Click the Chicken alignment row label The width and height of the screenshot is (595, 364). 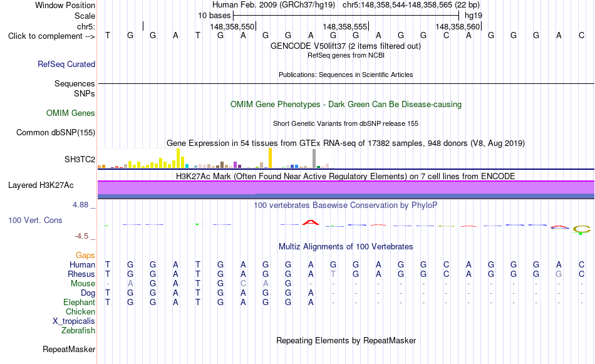(80, 311)
